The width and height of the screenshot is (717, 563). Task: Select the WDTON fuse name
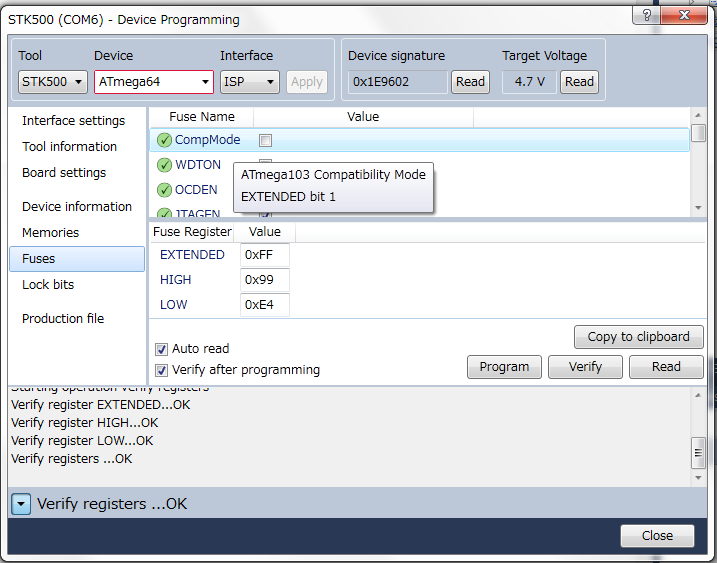198,165
